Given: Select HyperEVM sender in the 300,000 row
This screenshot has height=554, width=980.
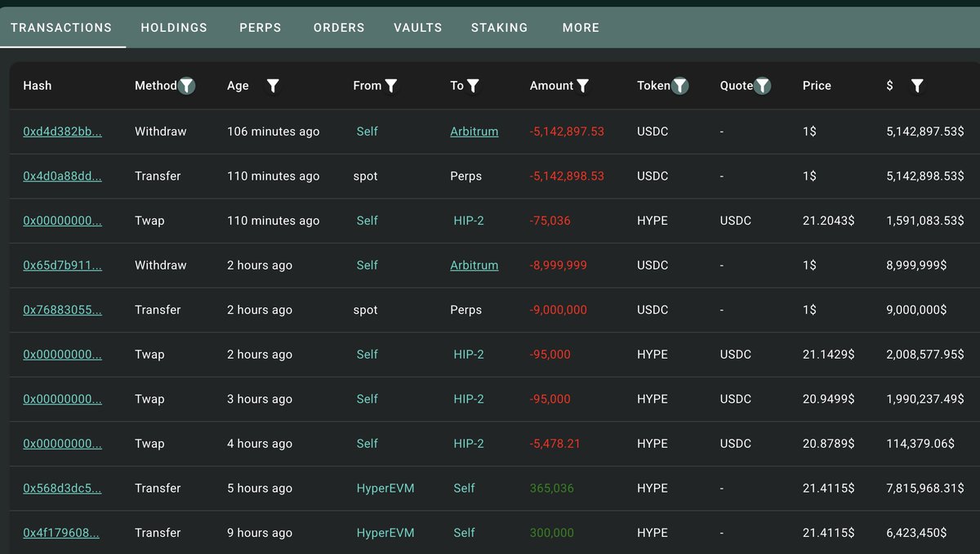Looking at the screenshot, I should 385,533.
